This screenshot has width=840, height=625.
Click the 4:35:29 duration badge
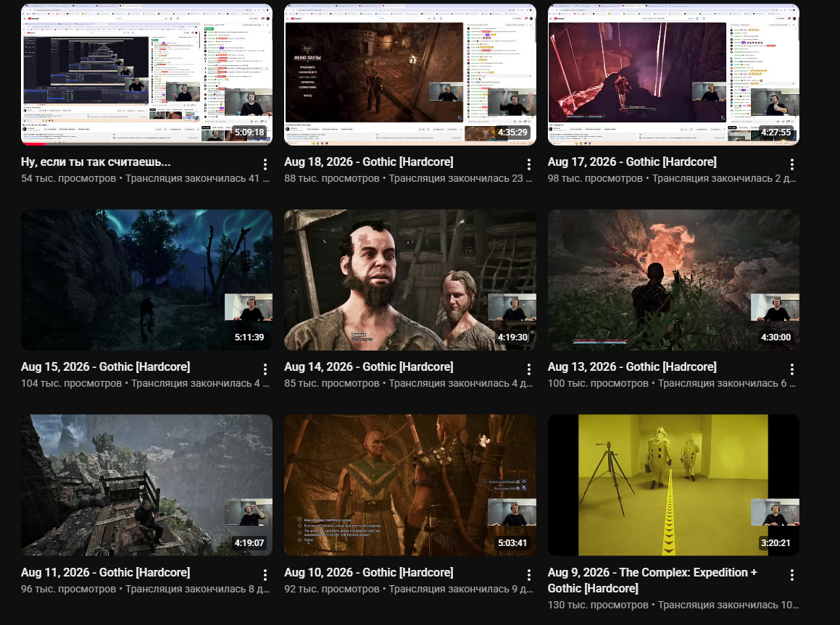coord(512,133)
